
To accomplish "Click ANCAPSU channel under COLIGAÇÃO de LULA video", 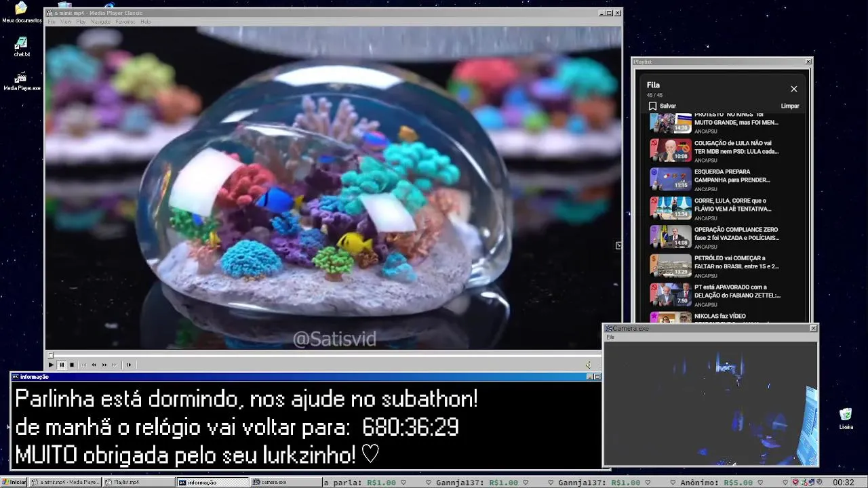I will 705,161.
